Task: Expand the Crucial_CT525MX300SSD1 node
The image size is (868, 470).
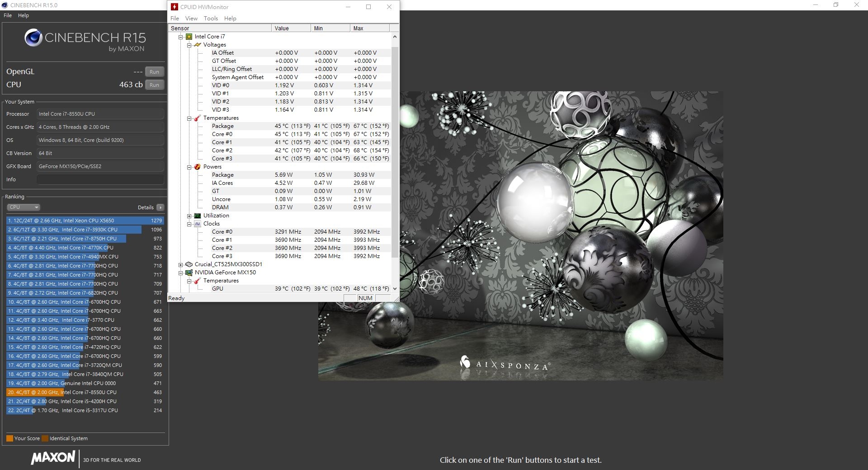Action: [181, 264]
